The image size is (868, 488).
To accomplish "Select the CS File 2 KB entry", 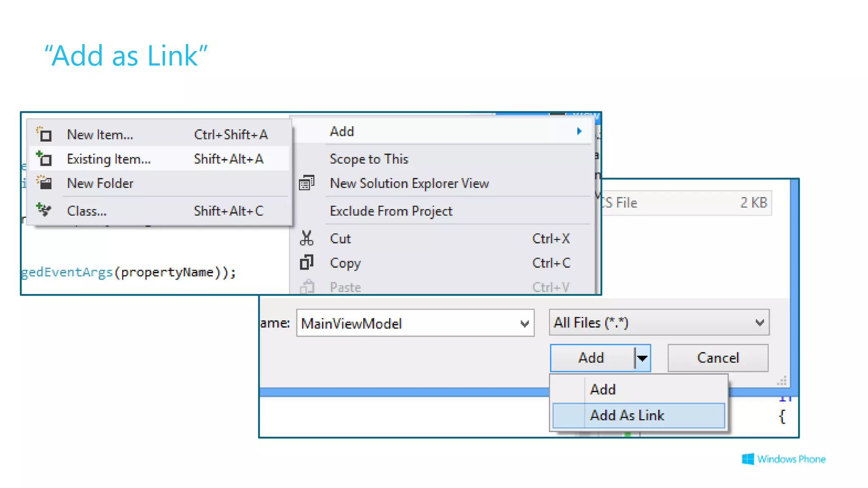I will pos(686,203).
